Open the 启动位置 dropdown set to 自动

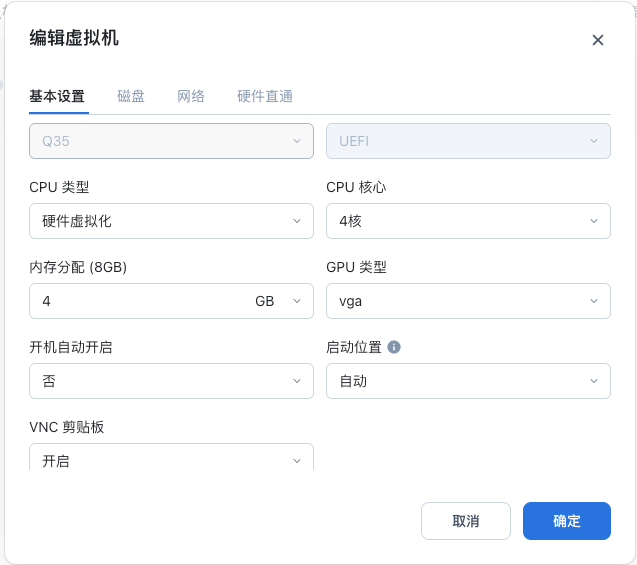(x=468, y=381)
